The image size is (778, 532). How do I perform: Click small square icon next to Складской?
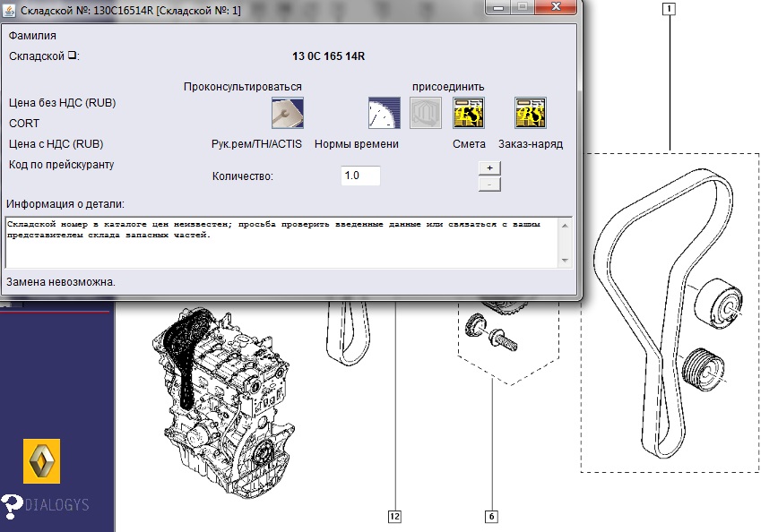pos(73,56)
